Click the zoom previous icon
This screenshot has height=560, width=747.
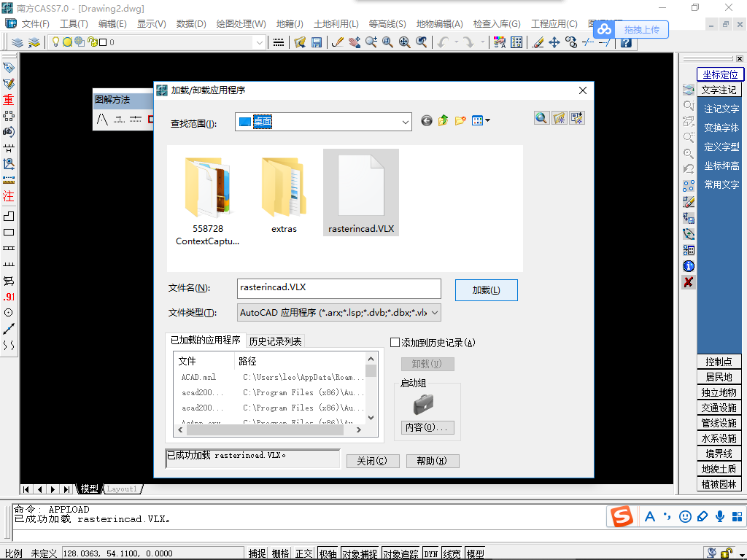pyautogui.click(x=421, y=42)
